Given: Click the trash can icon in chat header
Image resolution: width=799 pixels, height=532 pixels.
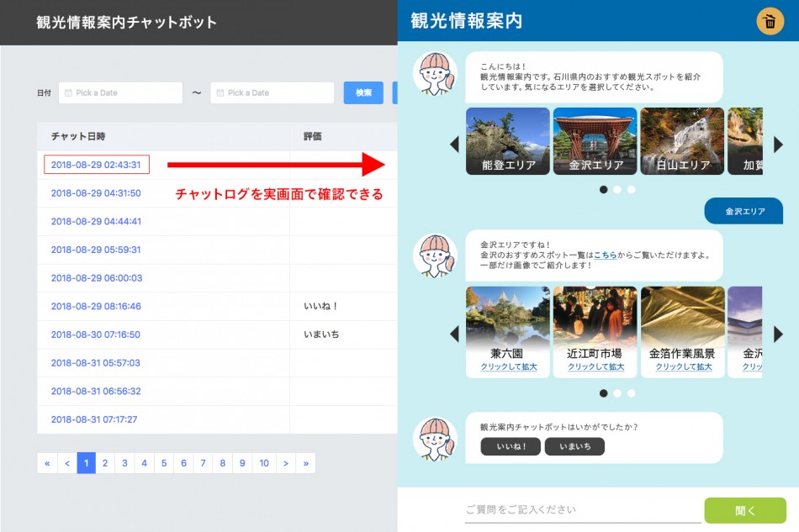Looking at the screenshot, I should [x=770, y=22].
